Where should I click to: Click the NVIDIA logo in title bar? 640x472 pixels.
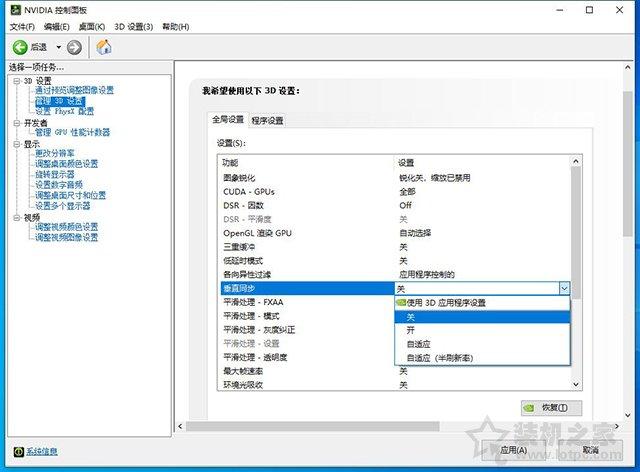(16, 10)
